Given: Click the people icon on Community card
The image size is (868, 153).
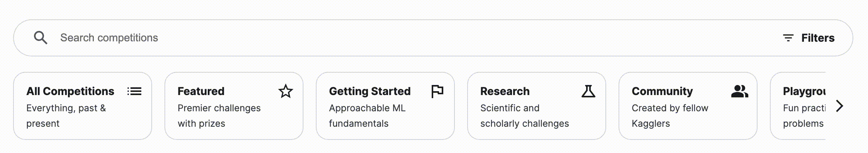Looking at the screenshot, I should [x=740, y=91].
